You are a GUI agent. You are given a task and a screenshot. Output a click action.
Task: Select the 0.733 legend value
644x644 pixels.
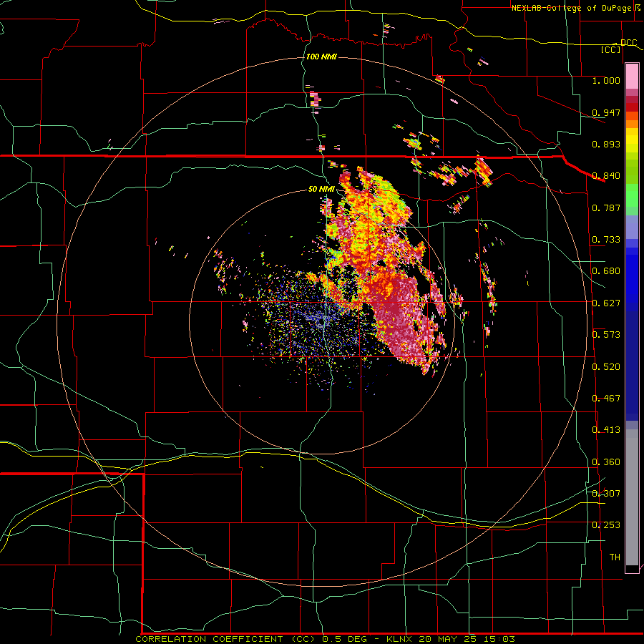606,240
